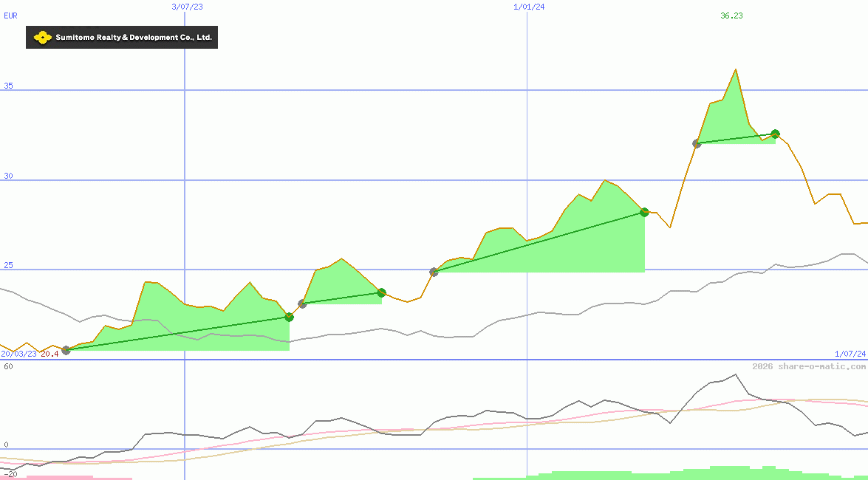Select the orange price line at its highest point

pos(735,69)
